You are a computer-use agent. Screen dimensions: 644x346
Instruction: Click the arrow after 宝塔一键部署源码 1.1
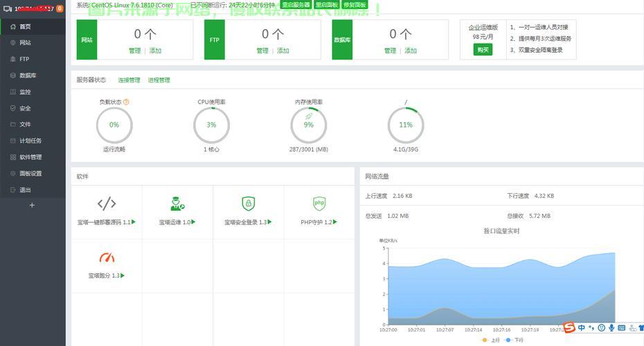(134, 222)
